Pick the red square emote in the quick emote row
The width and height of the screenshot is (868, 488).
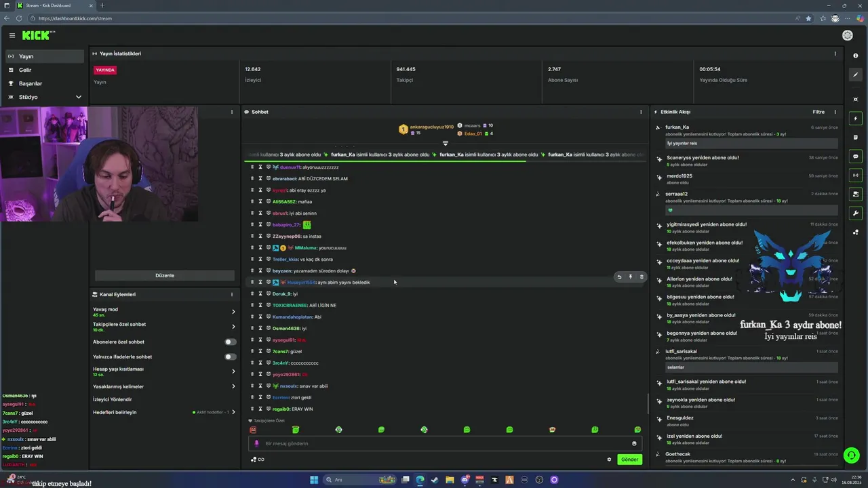(x=253, y=430)
